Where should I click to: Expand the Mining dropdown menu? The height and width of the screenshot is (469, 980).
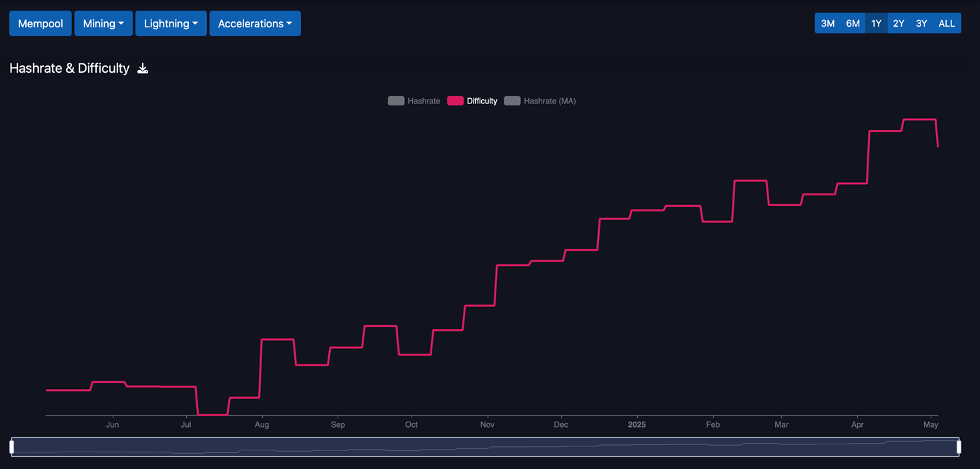pos(103,23)
